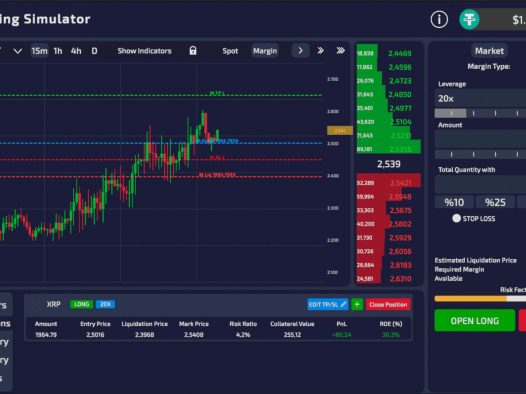This screenshot has width=526, height=394.
Task: Click Collateral Value 255,12
Action: tap(292, 335)
